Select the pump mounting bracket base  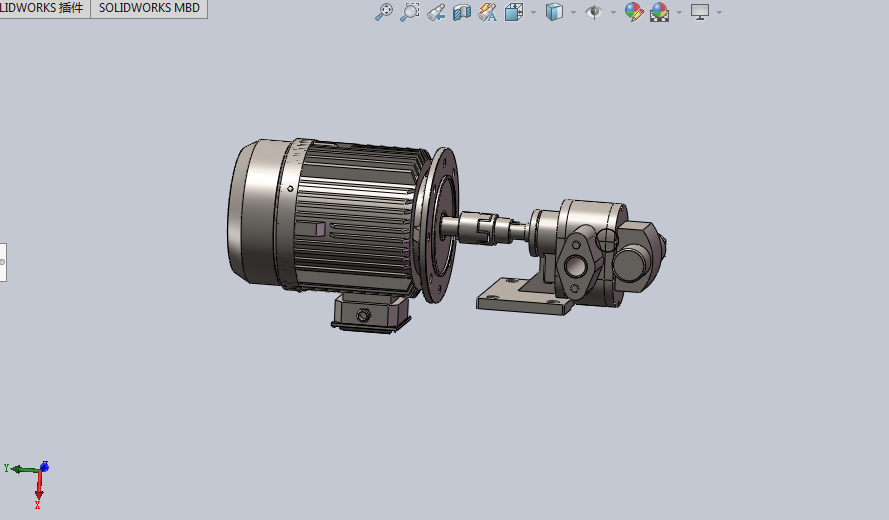[524, 298]
